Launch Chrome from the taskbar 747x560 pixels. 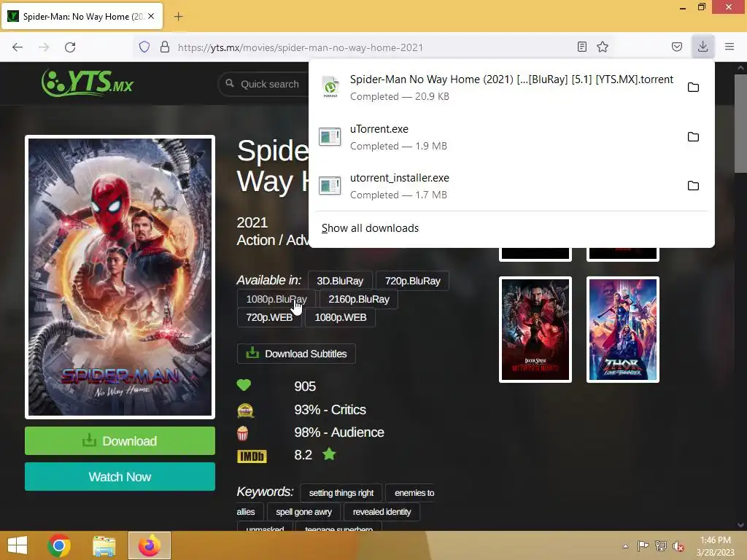point(59,545)
